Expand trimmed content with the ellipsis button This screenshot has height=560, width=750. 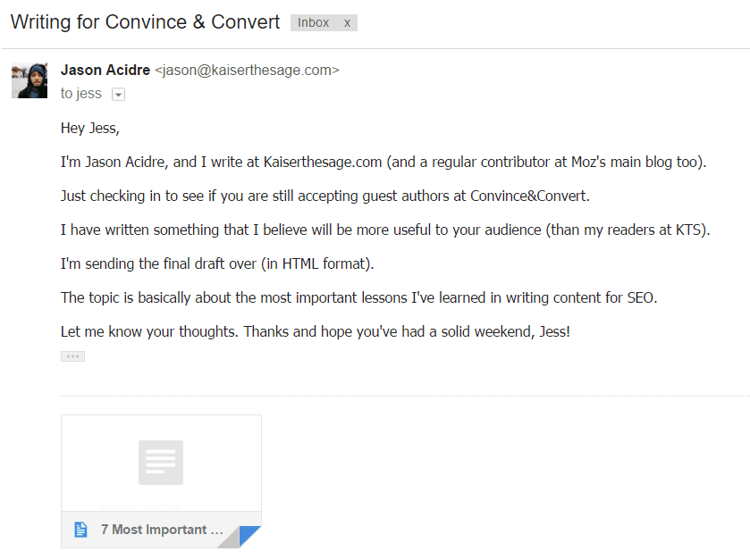(x=72, y=356)
